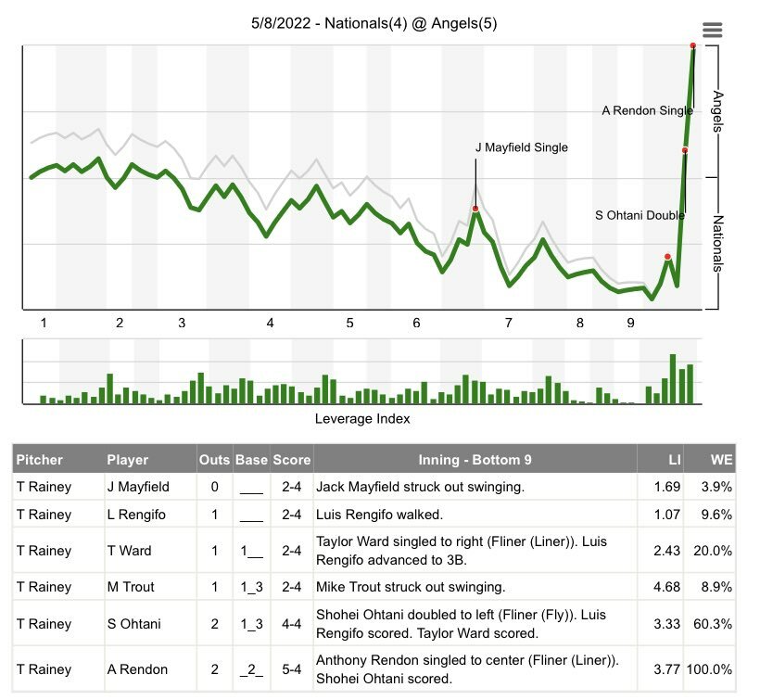Click inning 9 on the x-axis
Image resolution: width=760 pixels, height=700 pixels.
630,323
